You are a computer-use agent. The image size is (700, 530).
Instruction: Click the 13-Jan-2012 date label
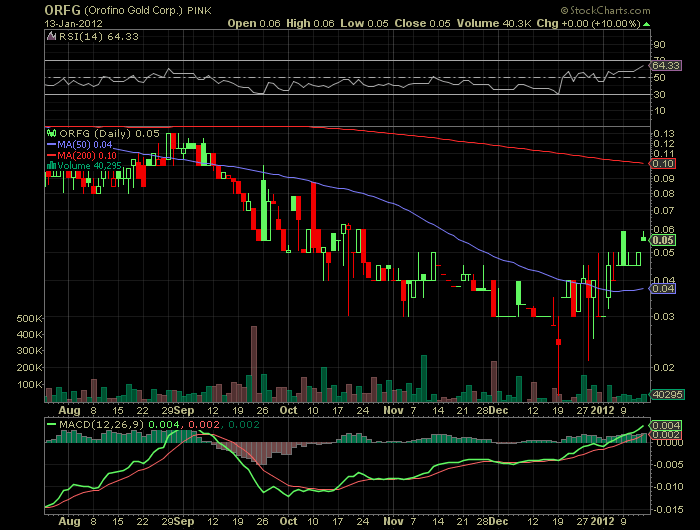tap(74, 24)
